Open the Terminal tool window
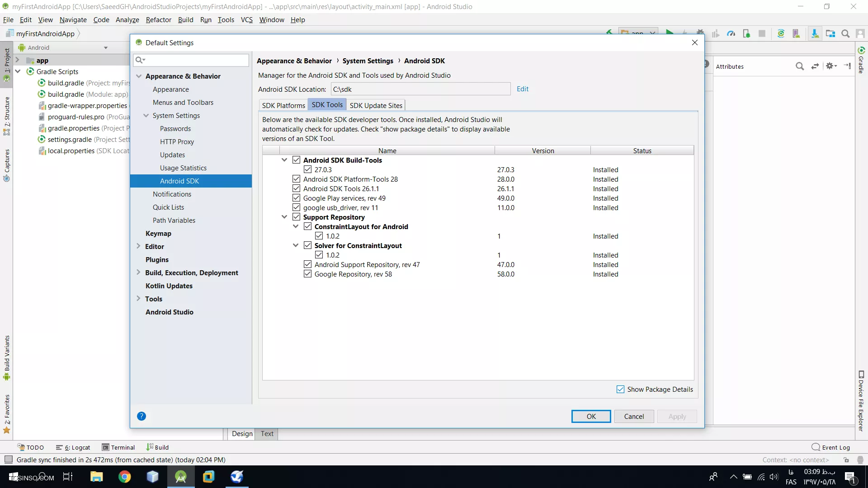Image resolution: width=868 pixels, height=488 pixels. click(x=118, y=447)
